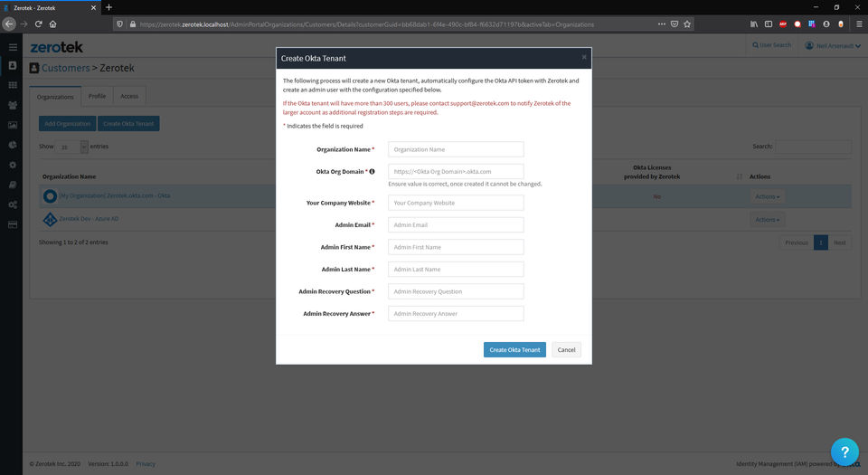Open a new browser tab
This screenshot has width=868, height=475.
point(108,7)
